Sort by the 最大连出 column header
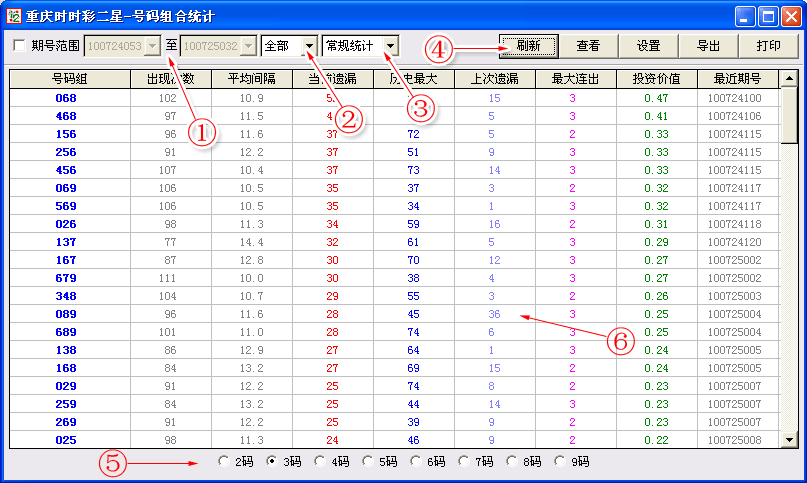Viewport: 807px width, 483px height. [x=575, y=79]
